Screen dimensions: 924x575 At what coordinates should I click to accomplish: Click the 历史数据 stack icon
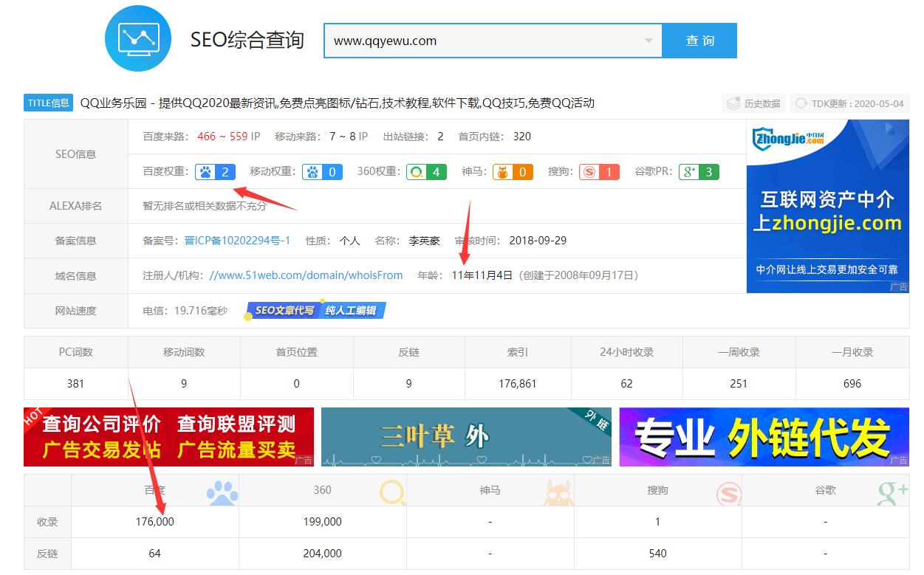click(x=733, y=103)
